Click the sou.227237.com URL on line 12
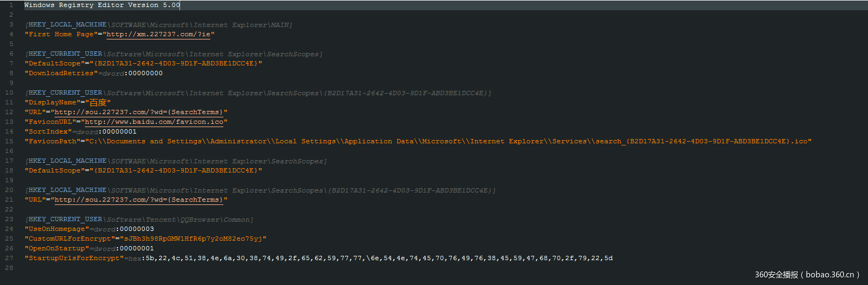This screenshot has width=868, height=285. click(138, 112)
